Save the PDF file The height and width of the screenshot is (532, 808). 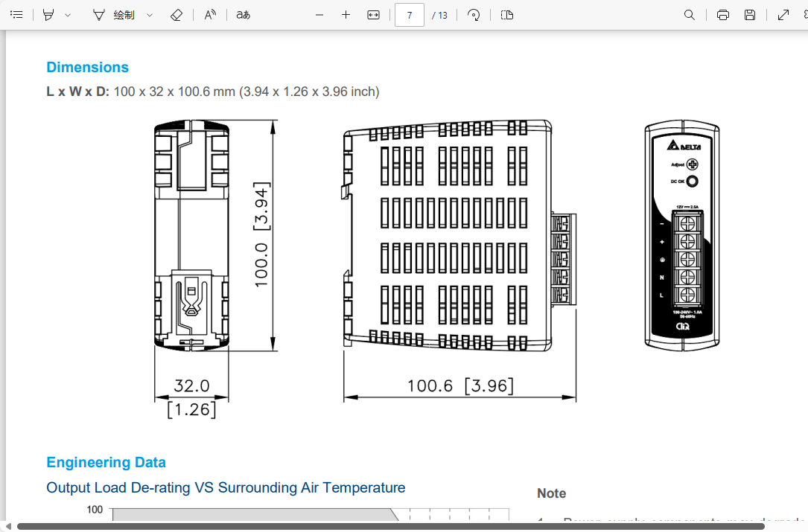click(750, 15)
